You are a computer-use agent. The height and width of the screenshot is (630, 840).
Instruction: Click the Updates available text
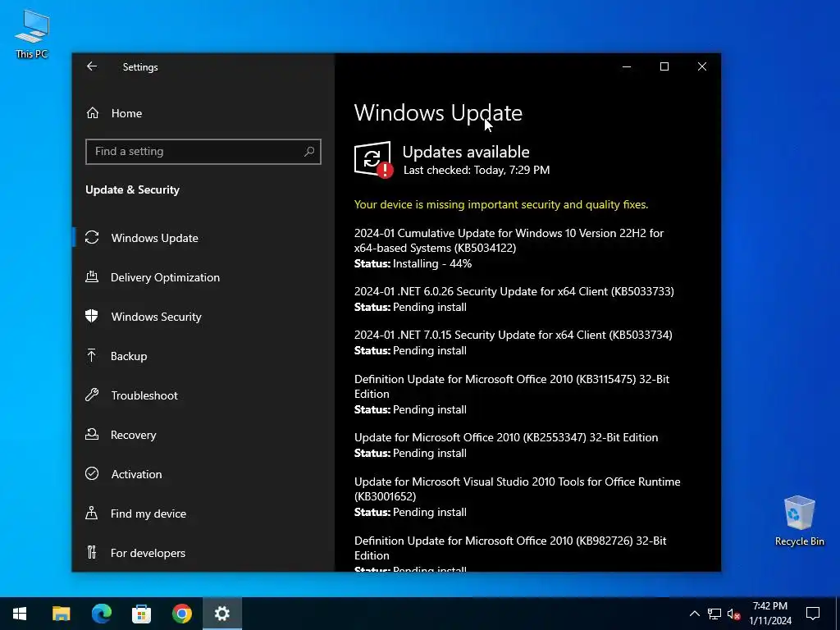pyautogui.click(x=466, y=152)
